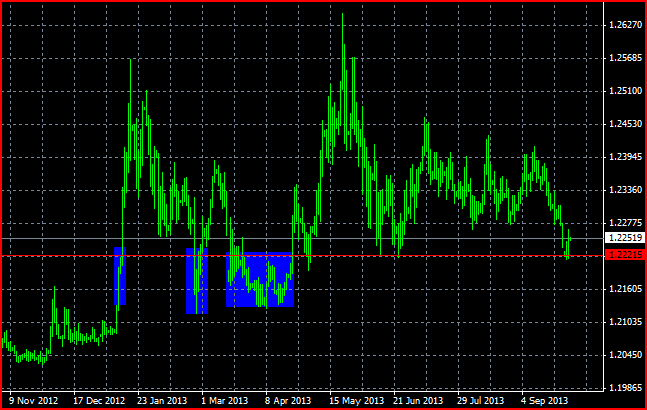Click the 1.25685 price axis label
647x410 pixels.
(x=626, y=58)
